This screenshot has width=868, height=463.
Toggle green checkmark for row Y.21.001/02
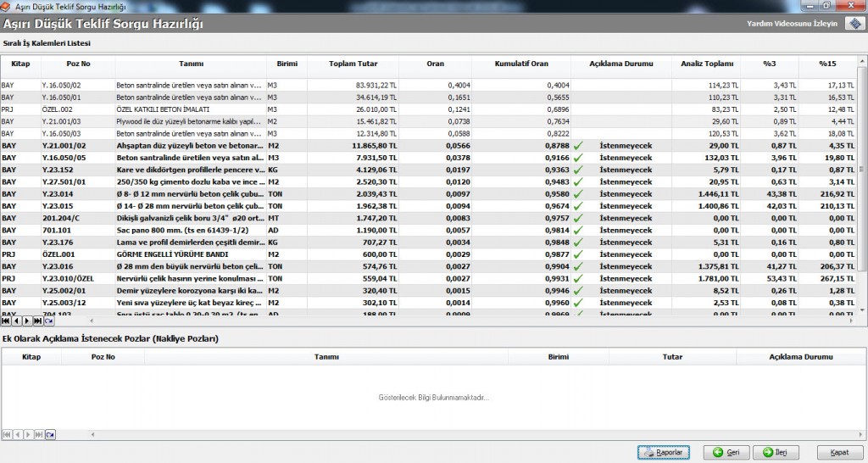(x=578, y=146)
